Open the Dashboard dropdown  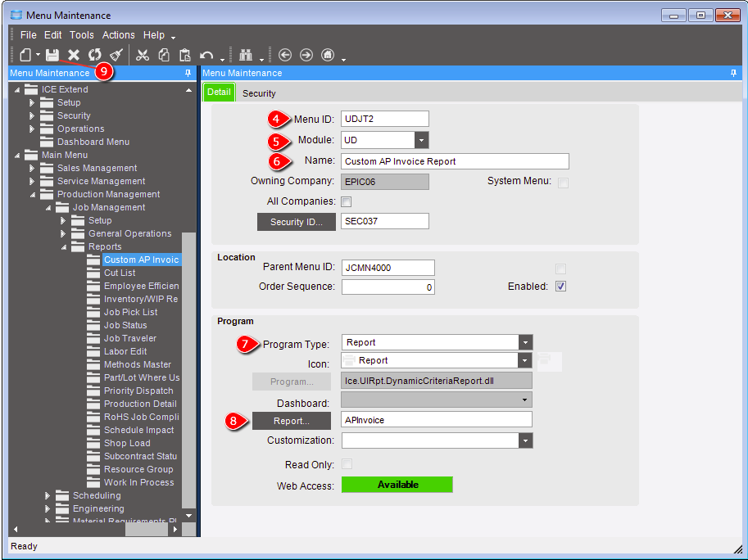524,400
